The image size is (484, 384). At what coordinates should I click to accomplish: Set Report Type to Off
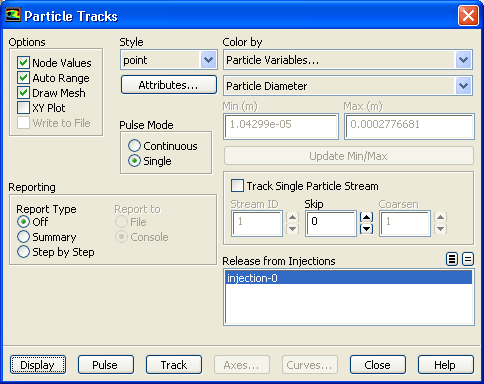[x=23, y=222]
